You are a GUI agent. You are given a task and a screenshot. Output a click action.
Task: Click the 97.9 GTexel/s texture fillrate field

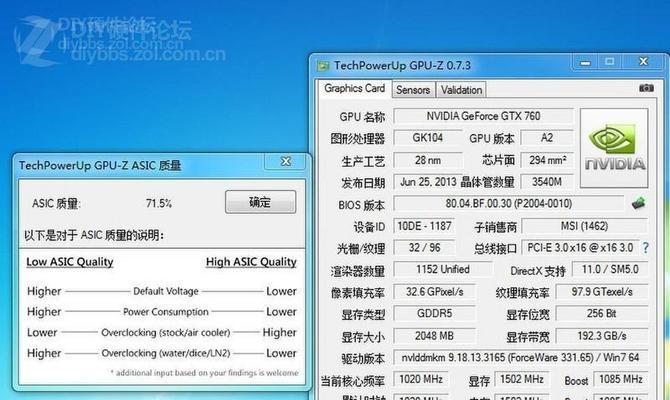coord(602,292)
